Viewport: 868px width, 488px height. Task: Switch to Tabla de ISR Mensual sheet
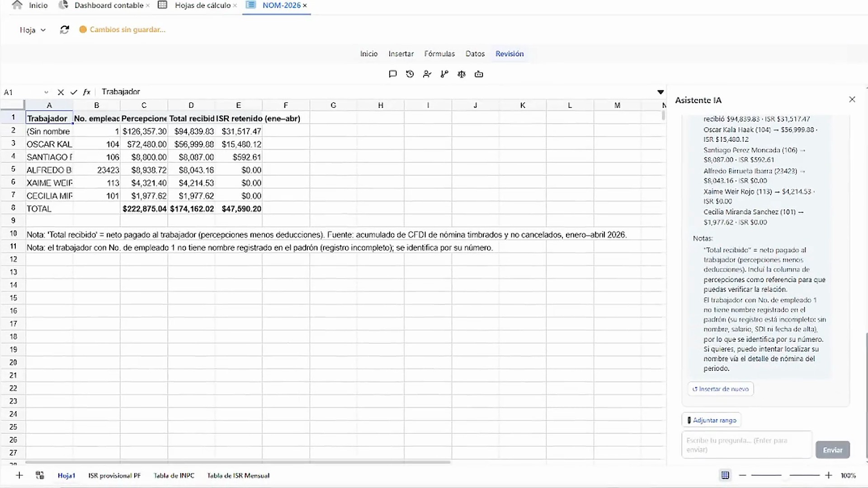(x=238, y=475)
